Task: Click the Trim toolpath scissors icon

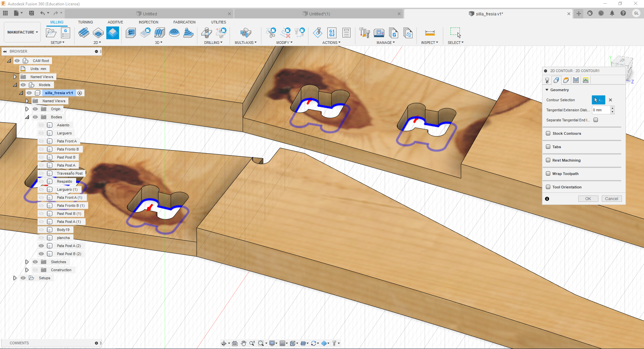Action: [x=271, y=33]
